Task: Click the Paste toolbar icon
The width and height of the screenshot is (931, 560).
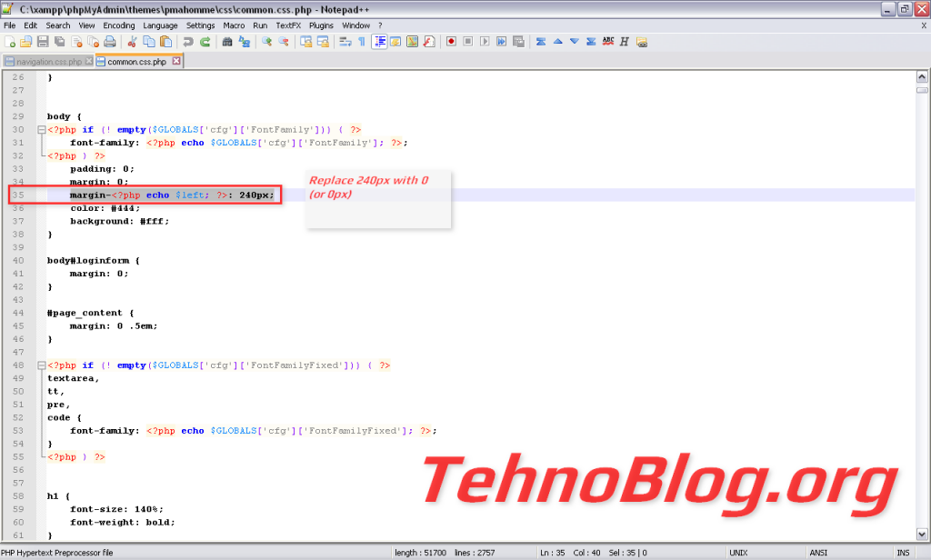Action: coord(164,41)
